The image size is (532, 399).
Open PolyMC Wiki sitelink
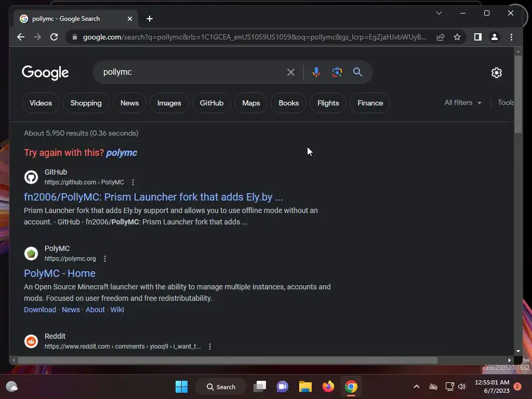[x=117, y=310]
